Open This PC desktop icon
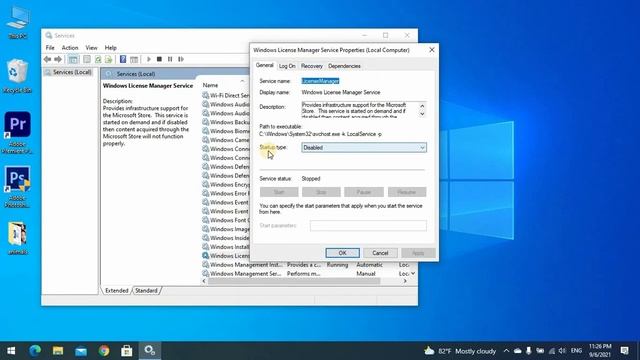This screenshot has width=640, height=360. (18, 23)
